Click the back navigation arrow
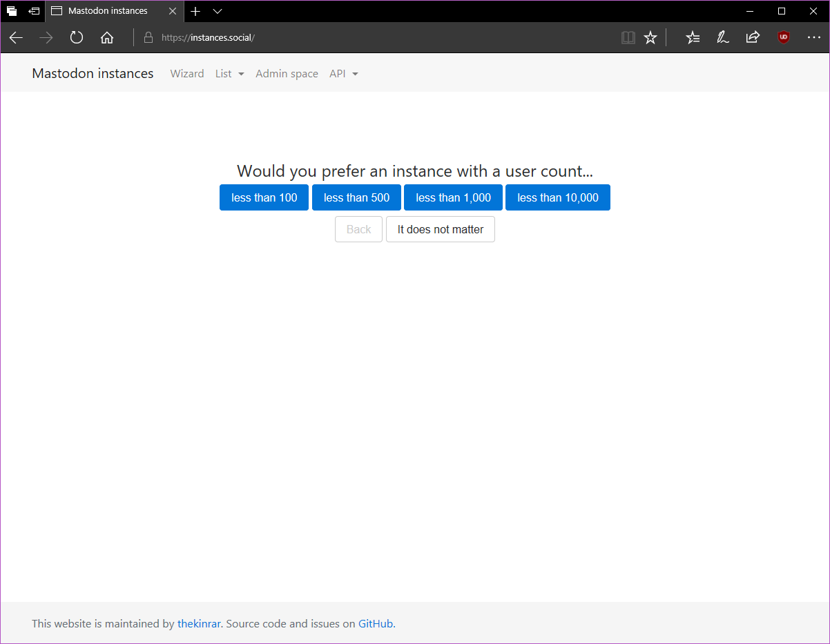This screenshot has height=644, width=830. pos(16,38)
